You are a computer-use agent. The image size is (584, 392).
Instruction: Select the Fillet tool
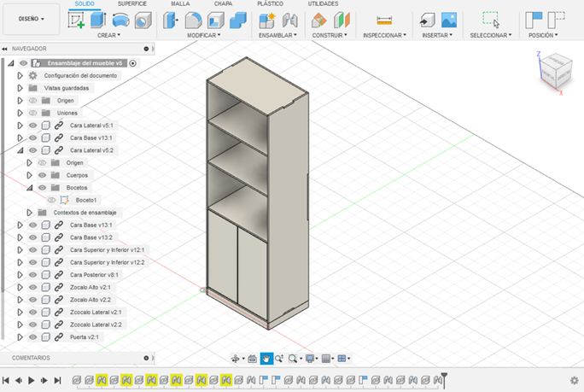tap(193, 20)
